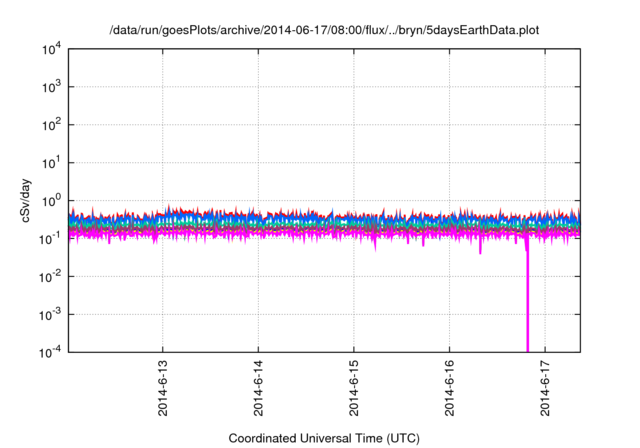640x448 pixels.
Task: Click the 10^0 y-axis tick label
Action: coord(51,201)
